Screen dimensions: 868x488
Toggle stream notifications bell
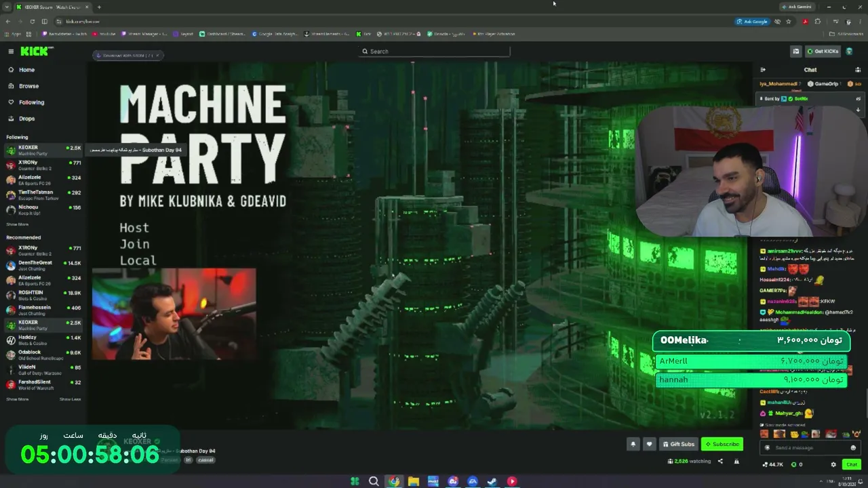tap(633, 444)
